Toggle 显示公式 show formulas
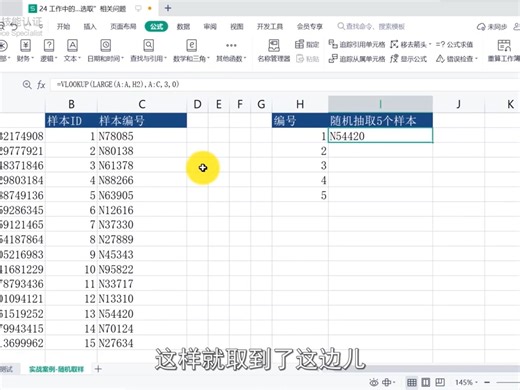The height and width of the screenshot is (390, 520). tap(408, 59)
